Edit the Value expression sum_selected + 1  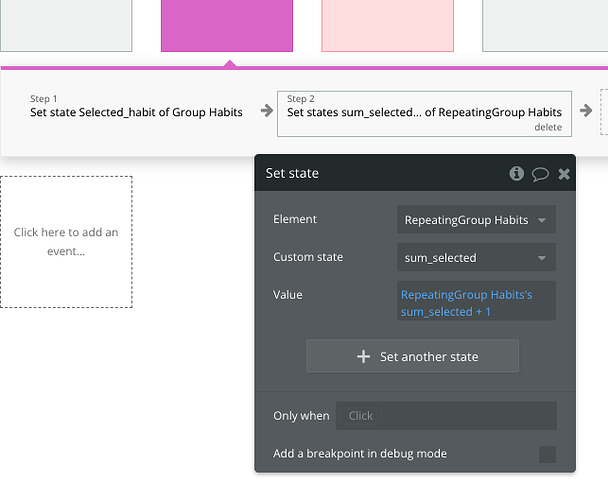pos(476,303)
